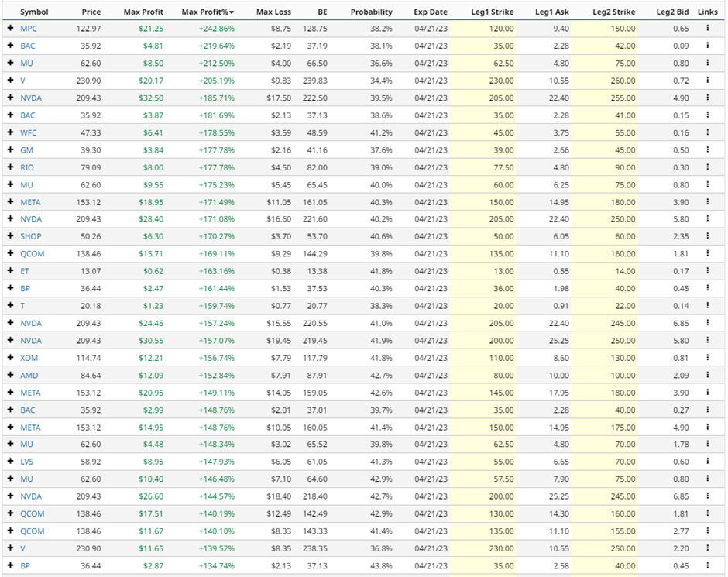The height and width of the screenshot is (577, 728).
Task: Sort by Max Loss column header
Action: point(274,12)
